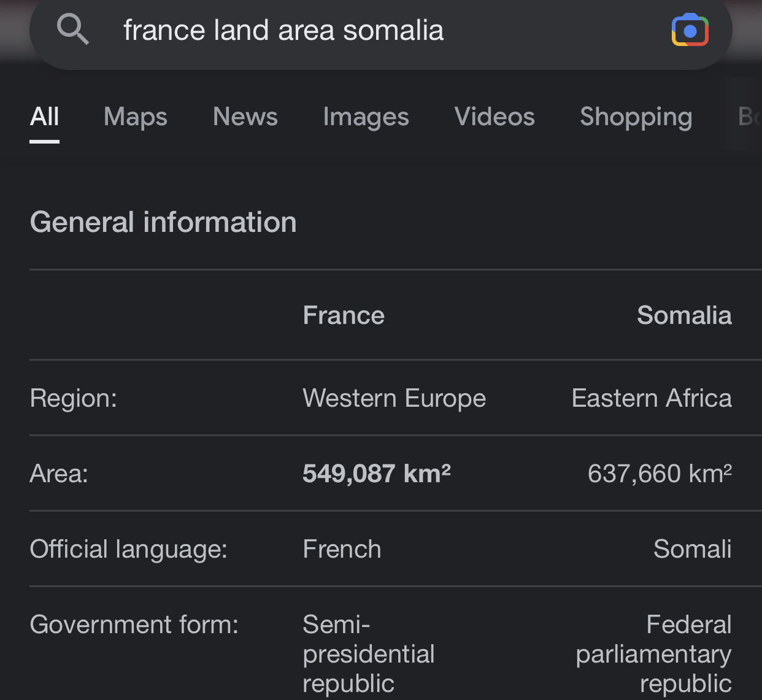Viewport: 762px width, 700px height.
Task: Tap the Eastern Africa region cell
Action: click(652, 399)
